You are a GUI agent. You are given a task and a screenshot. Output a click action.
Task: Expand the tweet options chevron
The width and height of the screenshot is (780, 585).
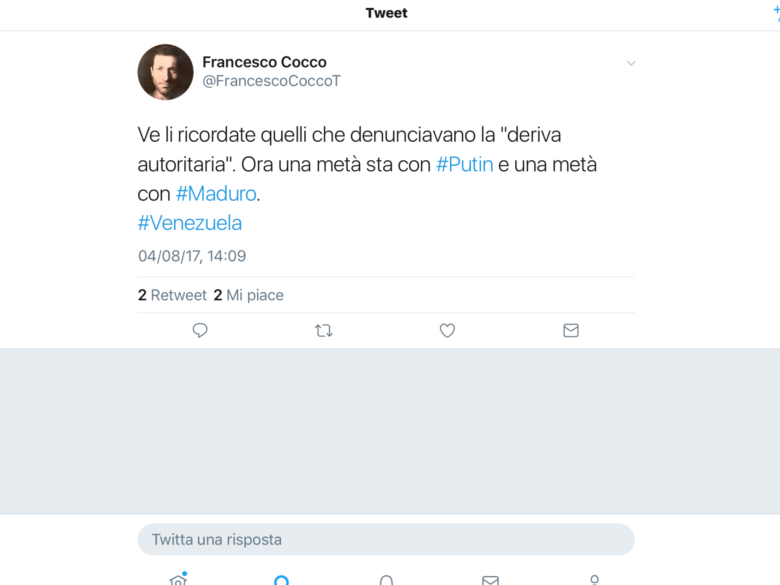click(x=631, y=63)
